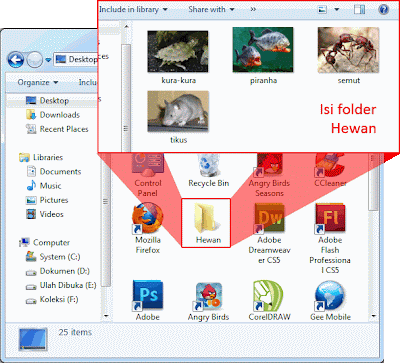Show more toolbar commands chevron

253,9
